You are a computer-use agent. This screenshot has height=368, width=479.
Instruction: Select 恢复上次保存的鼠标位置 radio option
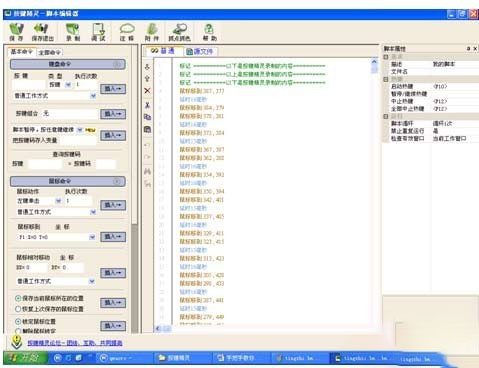[18, 309]
